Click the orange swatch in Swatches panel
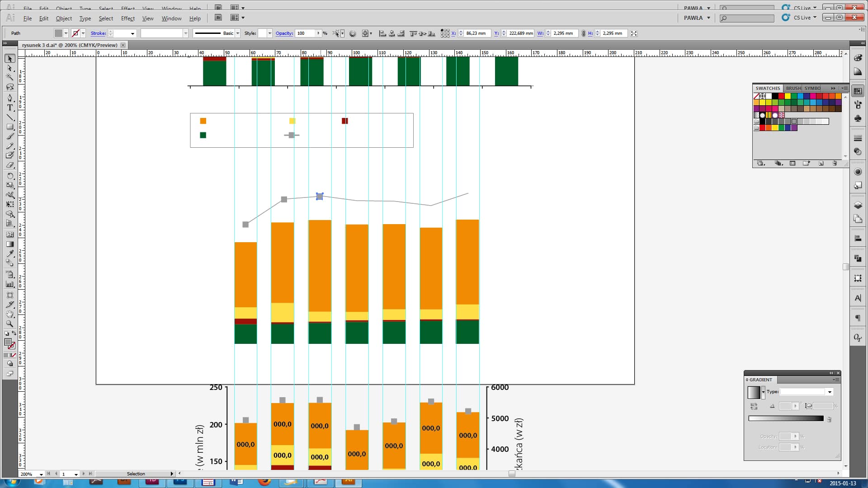868x488 pixels. point(838,96)
